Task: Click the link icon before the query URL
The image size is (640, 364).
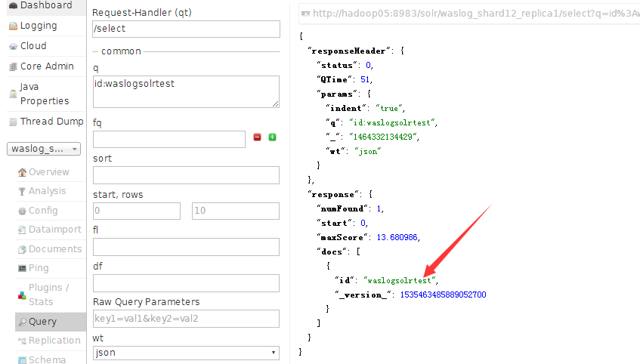Action: [x=305, y=14]
